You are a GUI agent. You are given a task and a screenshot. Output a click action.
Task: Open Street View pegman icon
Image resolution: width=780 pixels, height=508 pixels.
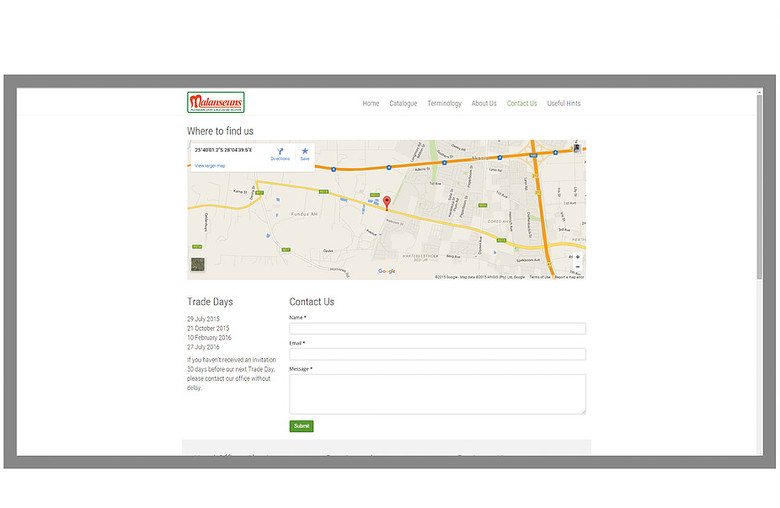pos(577,148)
